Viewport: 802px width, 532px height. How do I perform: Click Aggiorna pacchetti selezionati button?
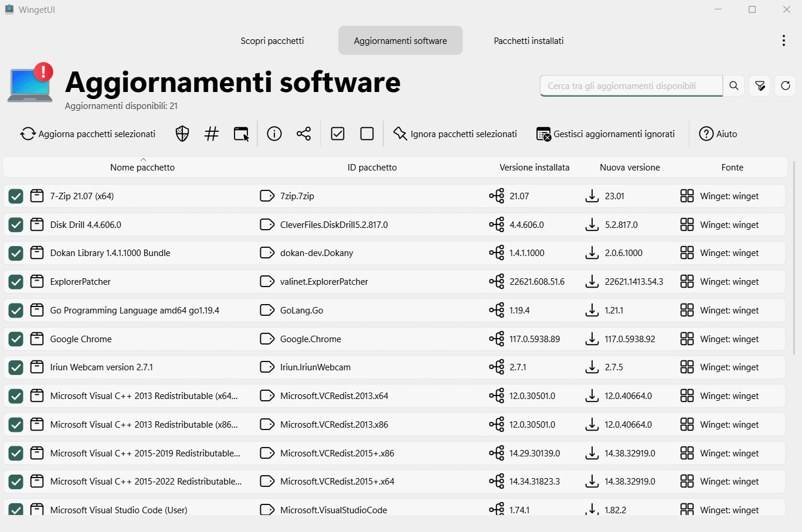click(x=88, y=134)
